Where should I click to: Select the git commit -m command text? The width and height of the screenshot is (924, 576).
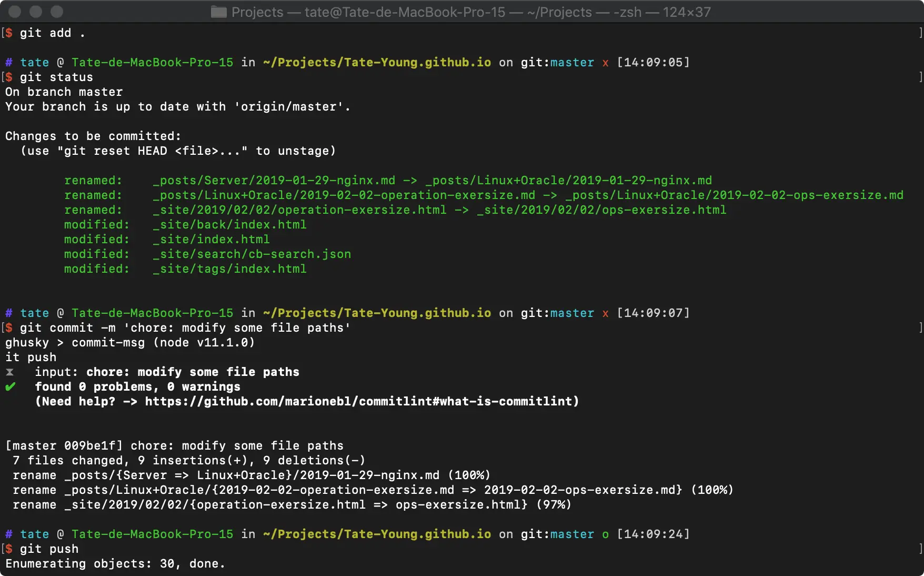184,327
